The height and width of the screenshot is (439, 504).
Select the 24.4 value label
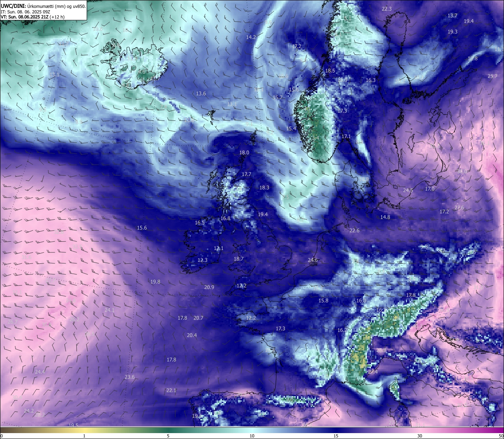(40, 372)
